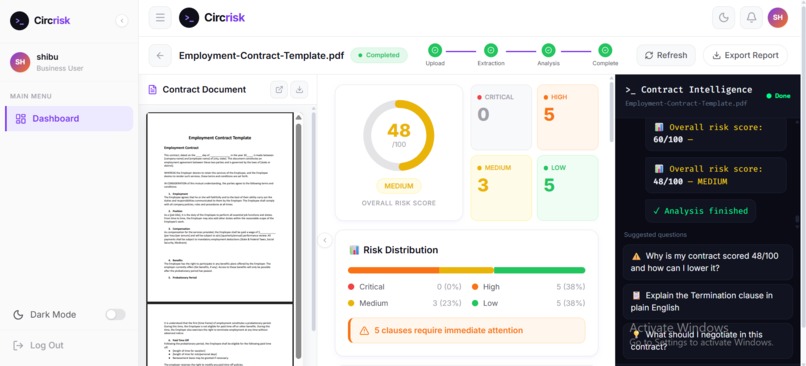Image resolution: width=806 pixels, height=366 pixels.
Task: Click the main dashboard scrollbar
Action: click(x=611, y=112)
